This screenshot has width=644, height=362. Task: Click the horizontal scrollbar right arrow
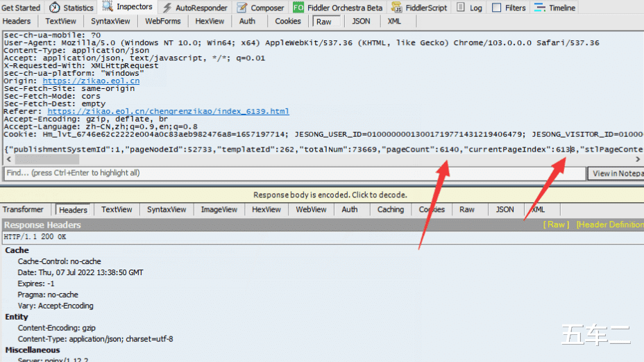tap(638, 159)
